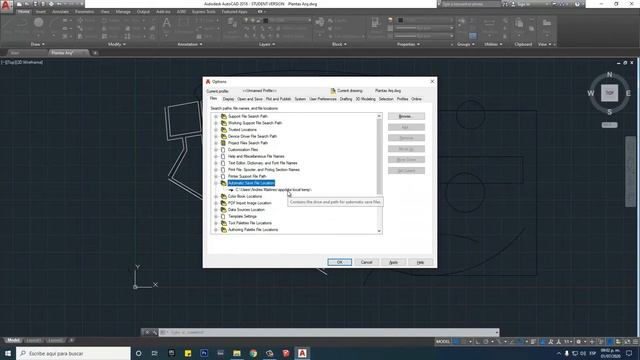Screen dimensions: 640x360
Task: Select Printer Support File Path item
Action: [x=247, y=176]
